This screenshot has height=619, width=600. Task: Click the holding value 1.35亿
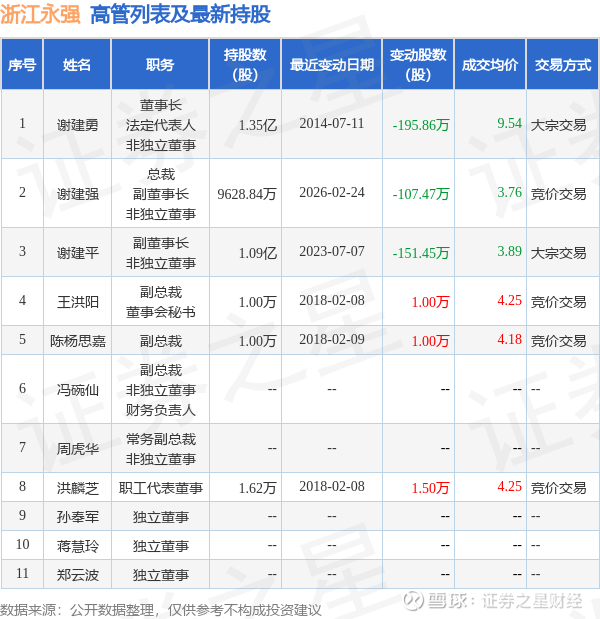(x=257, y=125)
